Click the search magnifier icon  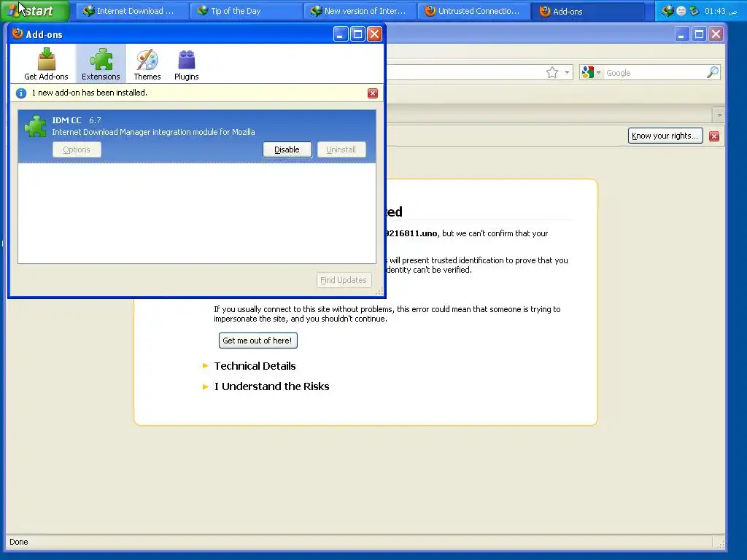pos(713,72)
